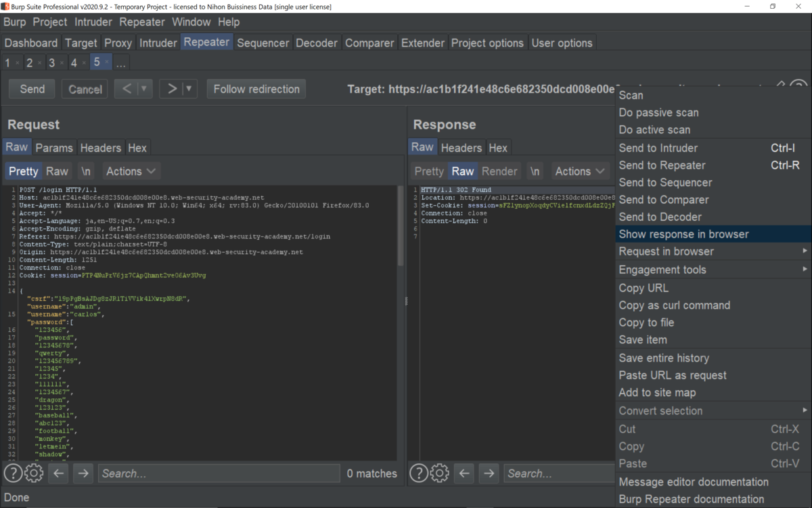The height and width of the screenshot is (508, 812).
Task: Open the Help menu
Action: (x=229, y=22)
